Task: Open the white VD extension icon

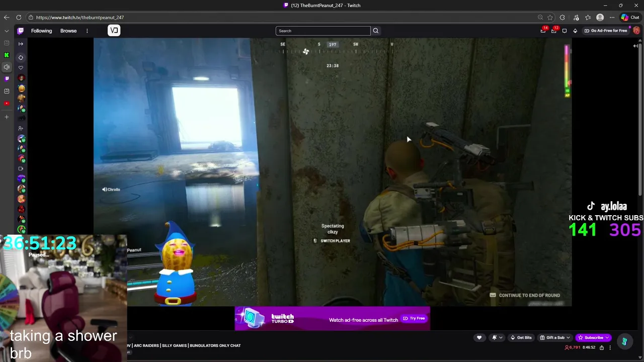Action: pyautogui.click(x=114, y=31)
